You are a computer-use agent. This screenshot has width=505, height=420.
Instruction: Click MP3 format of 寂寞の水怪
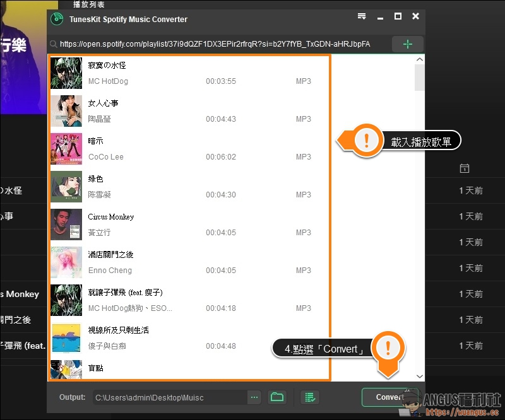[x=304, y=81]
